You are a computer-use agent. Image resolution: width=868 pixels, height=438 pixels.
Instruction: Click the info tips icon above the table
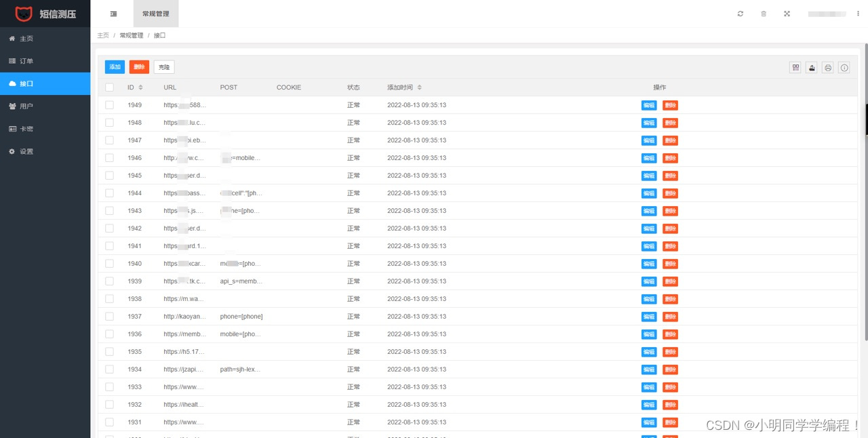pos(844,67)
